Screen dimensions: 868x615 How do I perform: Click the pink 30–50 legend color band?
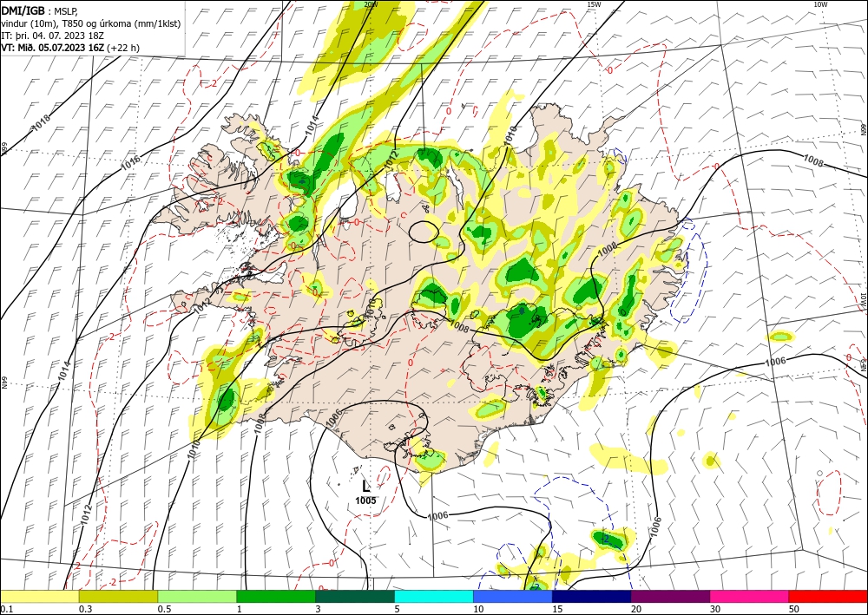(750, 596)
